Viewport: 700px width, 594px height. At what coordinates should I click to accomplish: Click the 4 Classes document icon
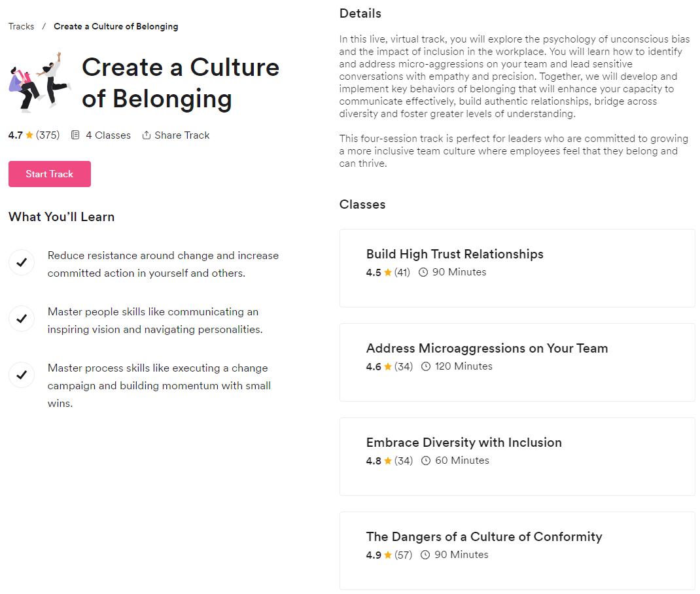tap(75, 135)
